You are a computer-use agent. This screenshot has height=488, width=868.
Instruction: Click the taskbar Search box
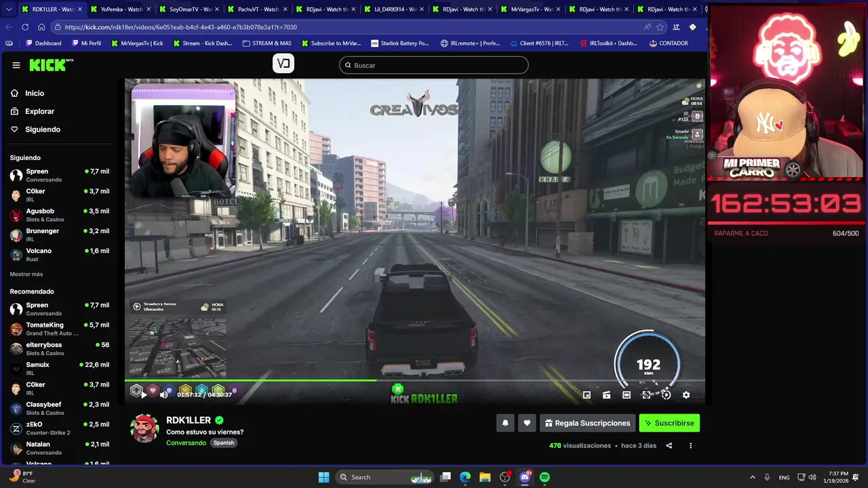[x=385, y=477]
